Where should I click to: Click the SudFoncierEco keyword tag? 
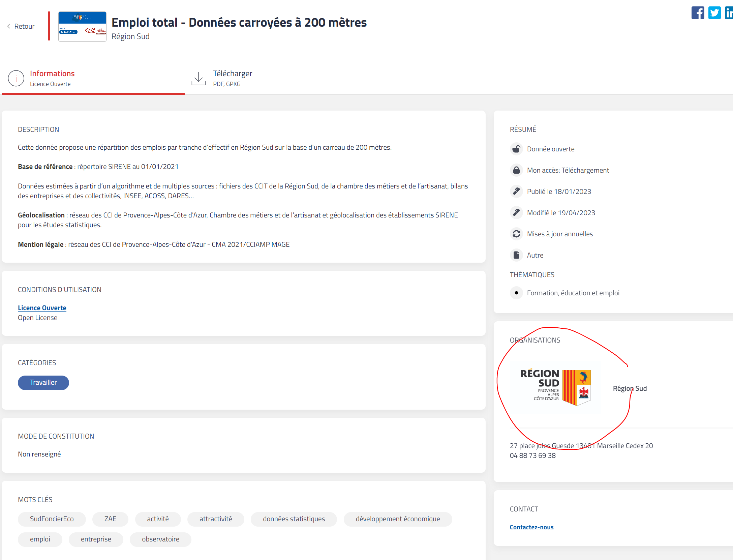coord(52,519)
